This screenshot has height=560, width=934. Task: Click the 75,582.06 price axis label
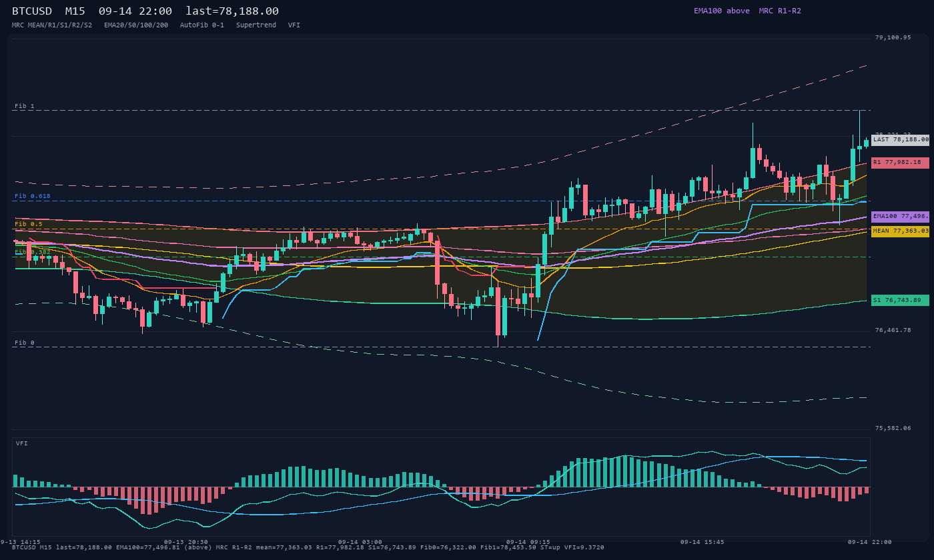point(893,429)
